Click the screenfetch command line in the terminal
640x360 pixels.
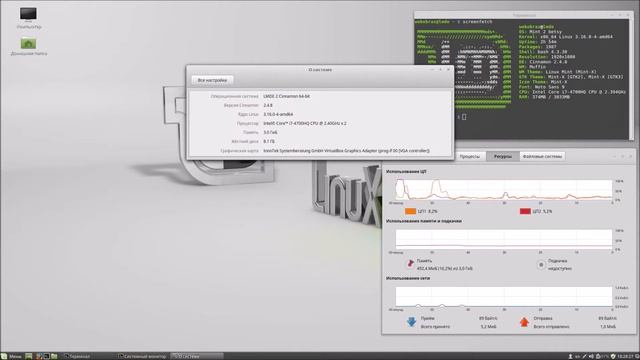pos(454,22)
